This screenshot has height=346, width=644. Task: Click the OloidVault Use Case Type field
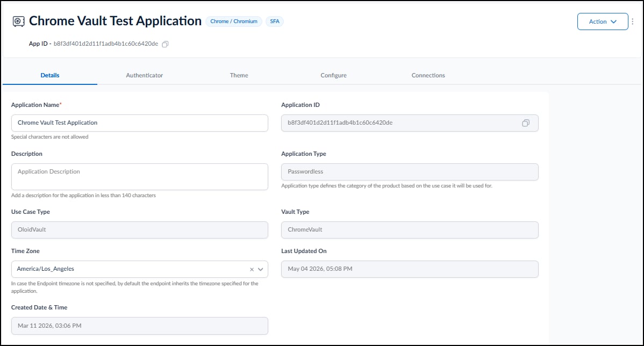coord(140,229)
